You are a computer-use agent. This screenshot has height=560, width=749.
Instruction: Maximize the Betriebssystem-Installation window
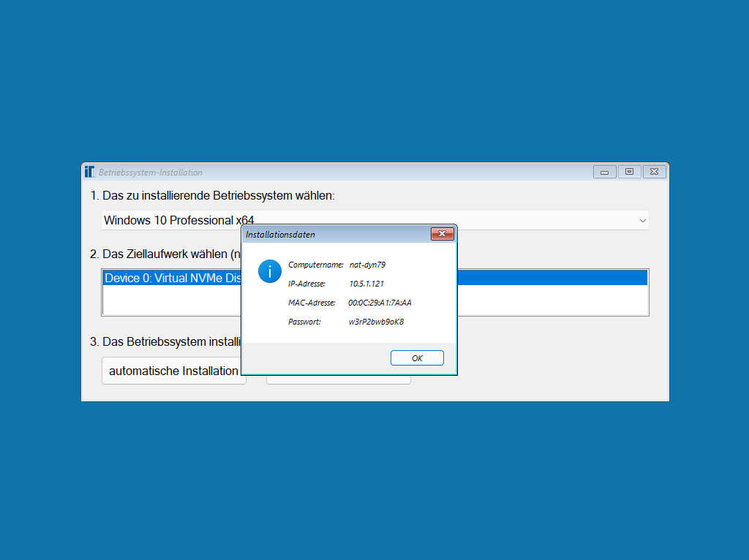(x=629, y=172)
